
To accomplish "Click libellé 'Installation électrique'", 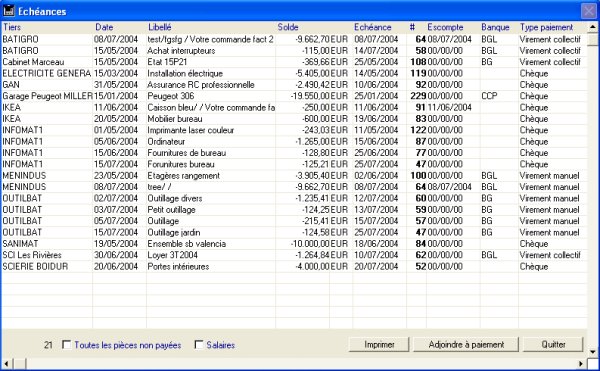I will pos(185,73).
